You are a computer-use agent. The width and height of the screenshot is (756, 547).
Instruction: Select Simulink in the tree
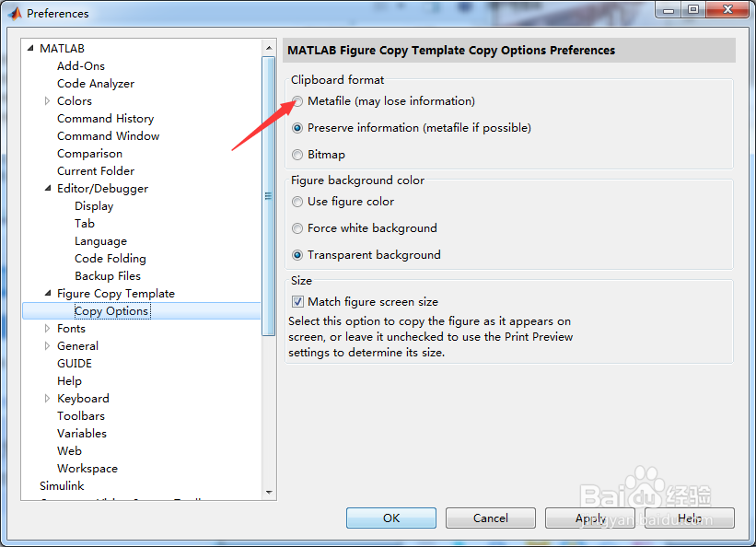pyautogui.click(x=62, y=485)
